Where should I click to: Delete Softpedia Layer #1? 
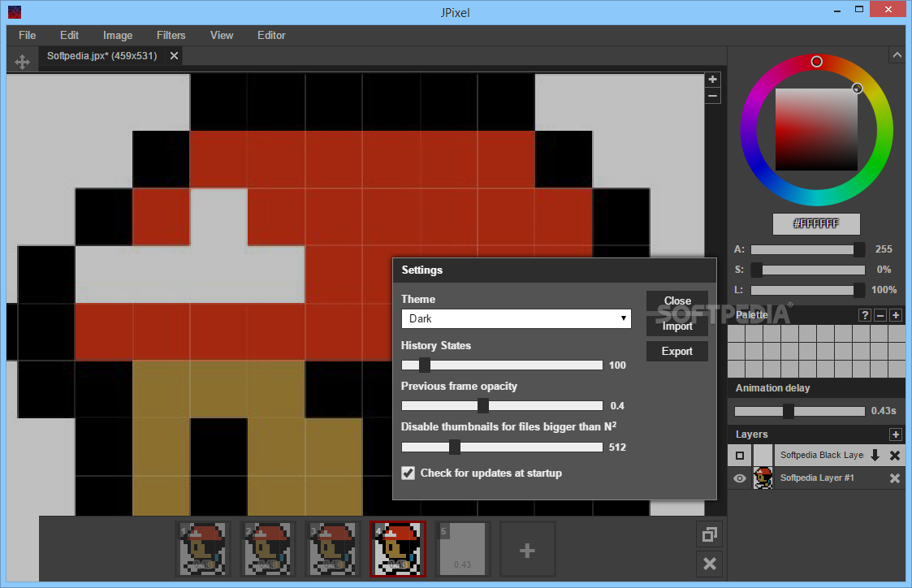(x=895, y=478)
